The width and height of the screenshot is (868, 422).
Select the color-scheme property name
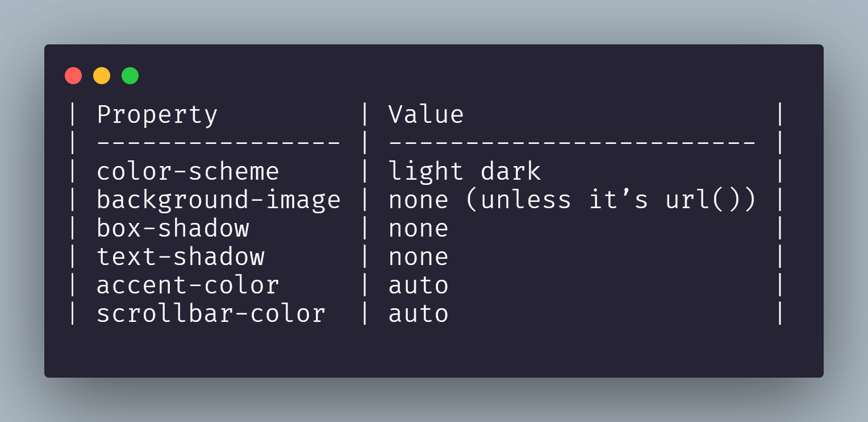[187, 171]
